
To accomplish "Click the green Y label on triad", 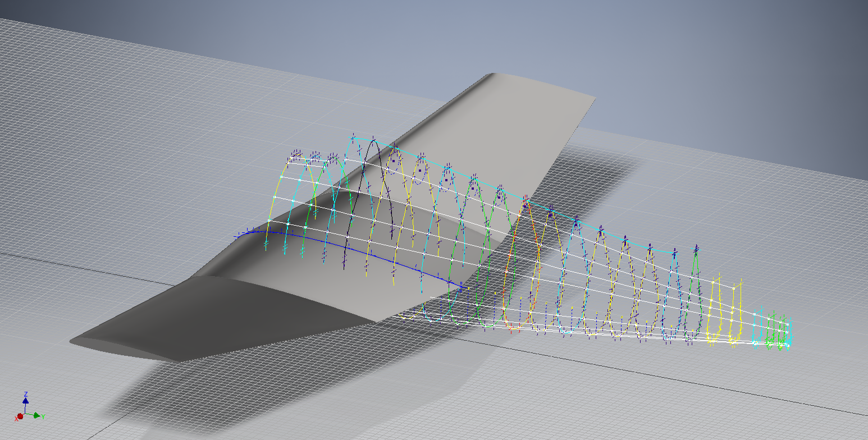I will (43, 416).
